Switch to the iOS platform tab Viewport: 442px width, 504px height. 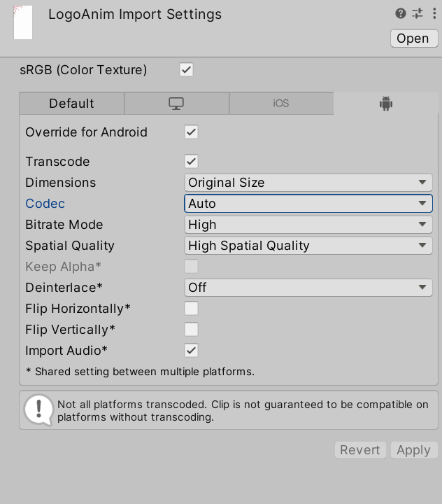click(281, 103)
